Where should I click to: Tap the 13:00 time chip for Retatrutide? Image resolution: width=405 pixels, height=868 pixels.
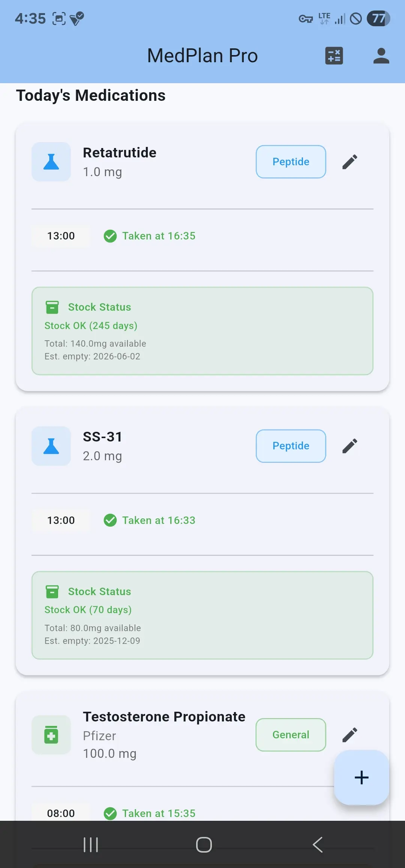(x=61, y=236)
